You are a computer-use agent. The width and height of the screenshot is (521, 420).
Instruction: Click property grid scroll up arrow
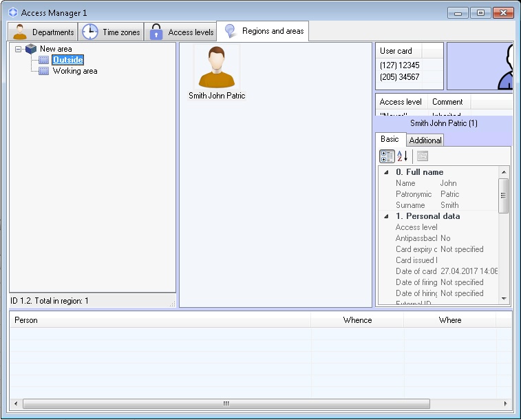(x=504, y=172)
